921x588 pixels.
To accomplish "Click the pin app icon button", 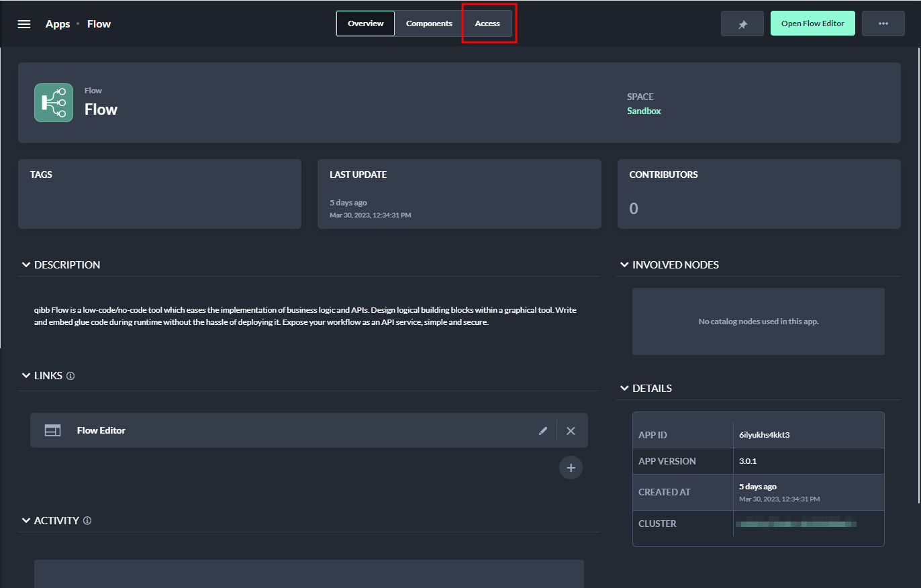I will pos(742,24).
